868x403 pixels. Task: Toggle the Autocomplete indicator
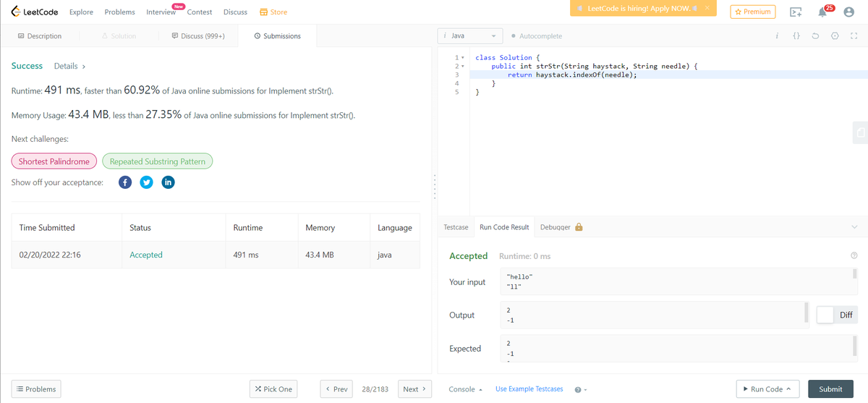(536, 36)
